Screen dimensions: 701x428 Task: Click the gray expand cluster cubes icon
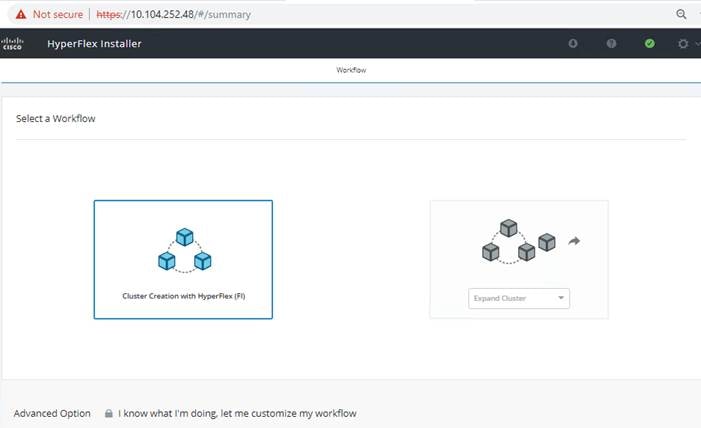click(519, 242)
